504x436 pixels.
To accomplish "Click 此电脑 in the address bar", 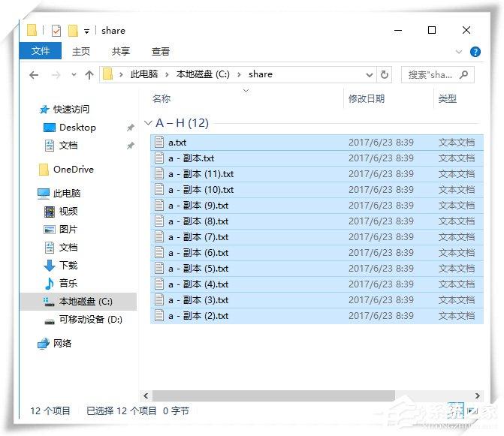I will click(x=144, y=74).
